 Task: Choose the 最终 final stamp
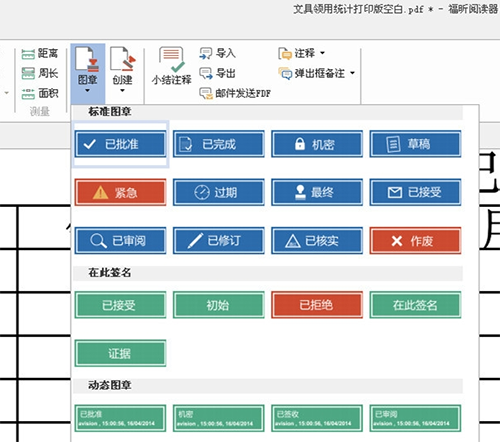click(317, 192)
